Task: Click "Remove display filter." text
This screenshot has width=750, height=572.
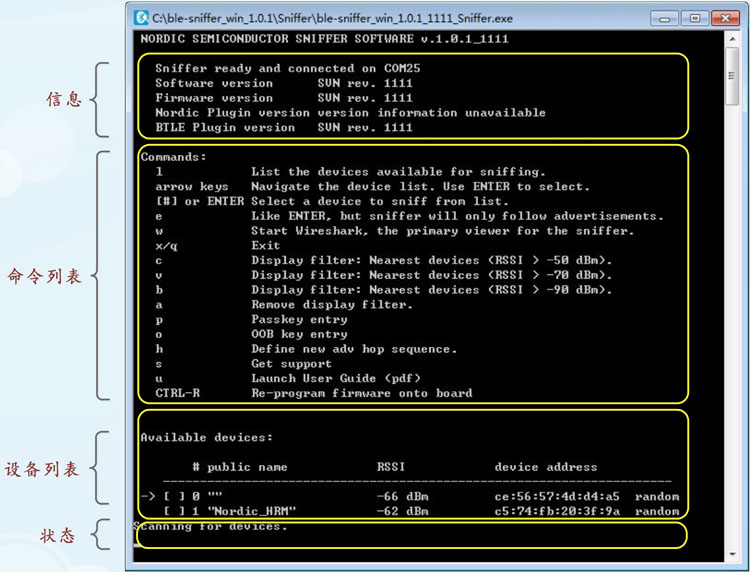Action: point(332,305)
